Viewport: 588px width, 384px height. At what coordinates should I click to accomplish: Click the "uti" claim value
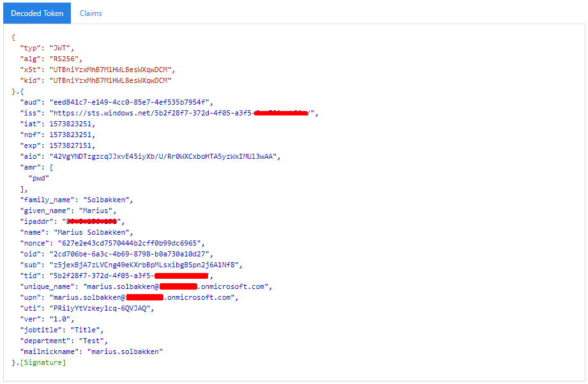[102, 308]
